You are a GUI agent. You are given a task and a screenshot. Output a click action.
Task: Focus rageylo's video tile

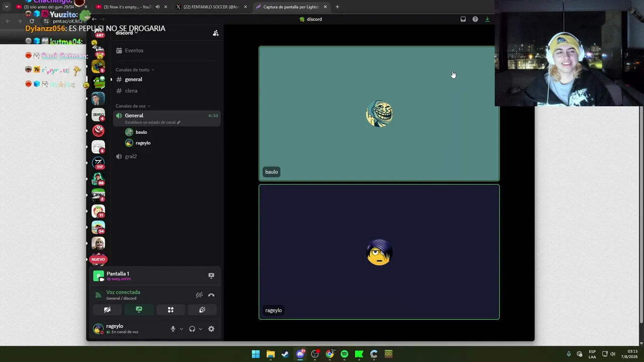coord(379,252)
